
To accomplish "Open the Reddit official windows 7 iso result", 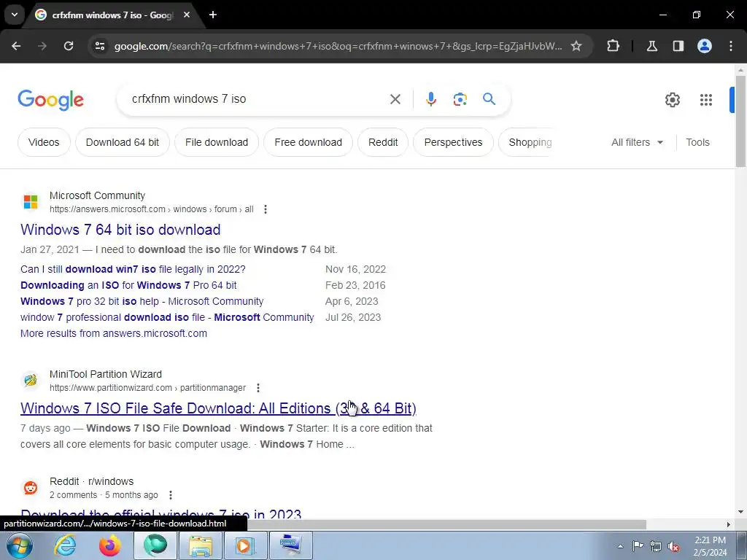I will [x=161, y=514].
